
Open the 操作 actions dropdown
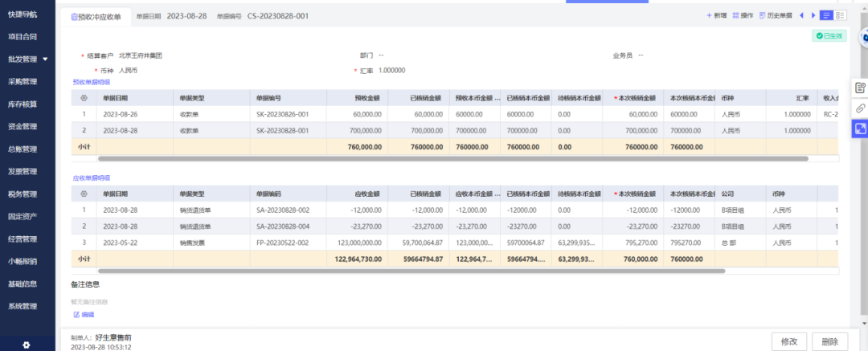(743, 15)
